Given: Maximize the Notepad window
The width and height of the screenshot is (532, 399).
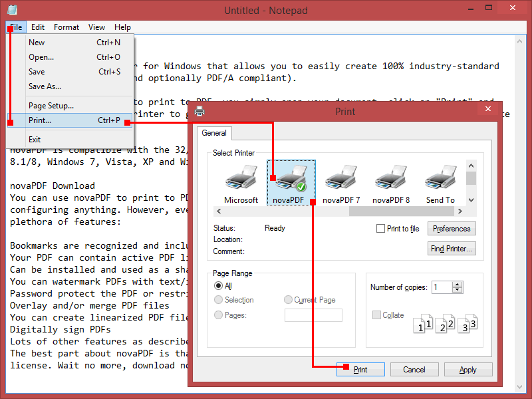Looking at the screenshot, I should pos(489,7).
